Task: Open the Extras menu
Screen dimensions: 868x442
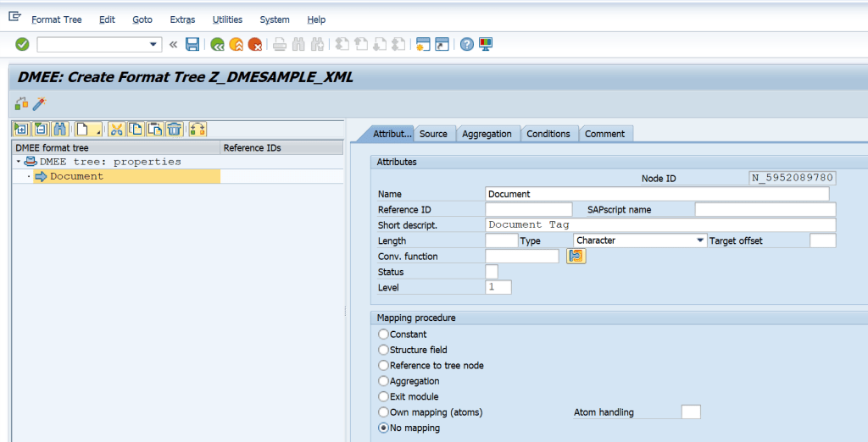Action: tap(182, 19)
